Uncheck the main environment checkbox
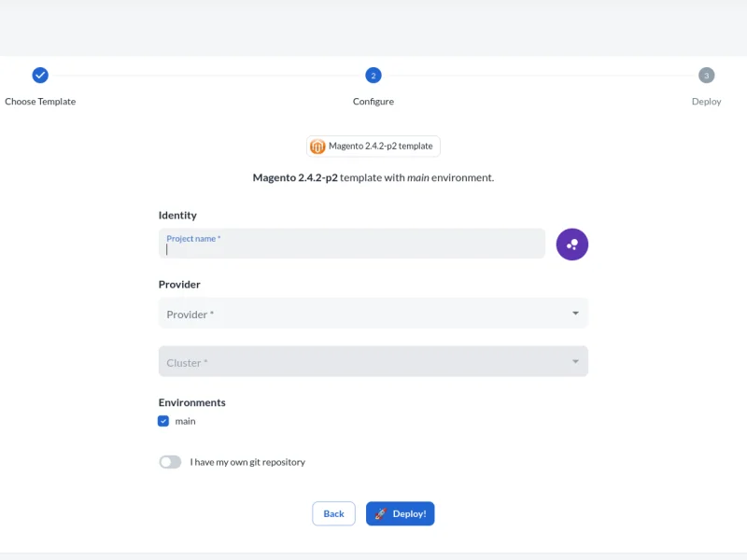The image size is (747, 560). [163, 421]
